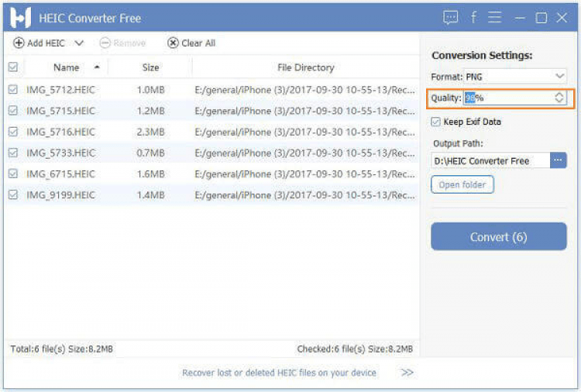Open the recover lost HEIC files link
The width and height of the screenshot is (581, 392).
[x=279, y=373]
